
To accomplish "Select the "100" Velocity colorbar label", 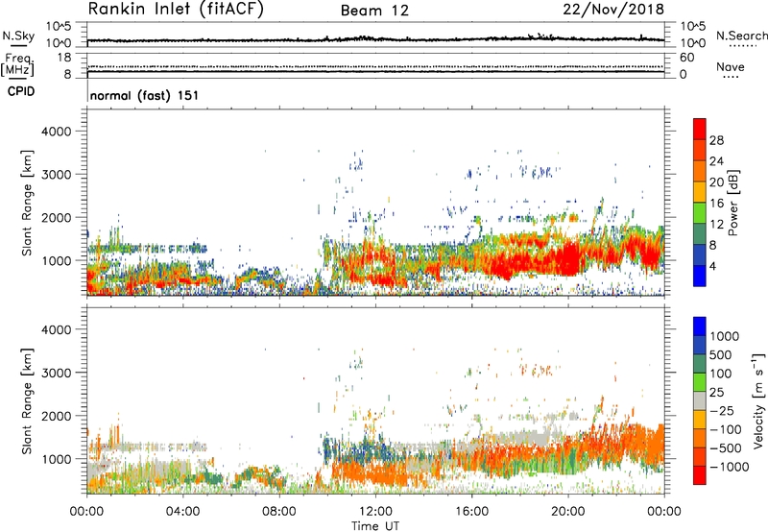I will (720, 374).
